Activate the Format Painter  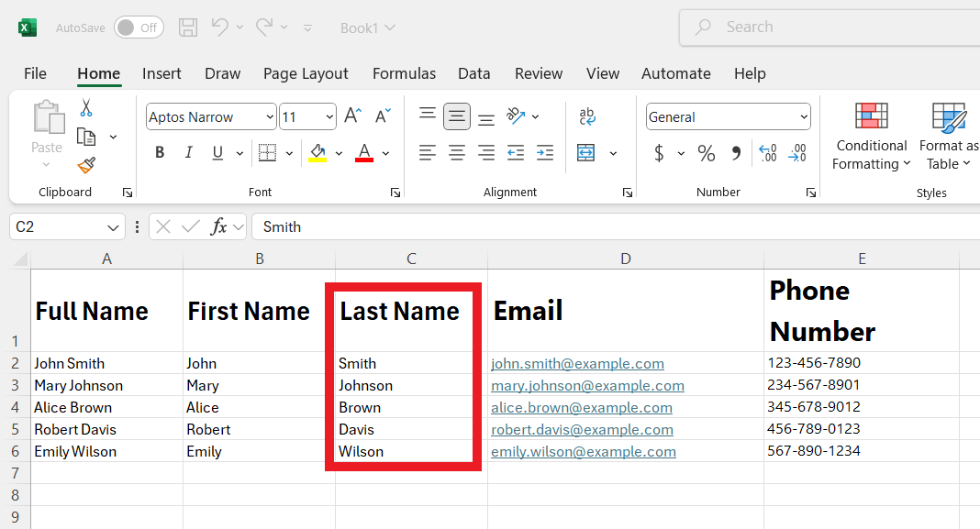click(86, 166)
